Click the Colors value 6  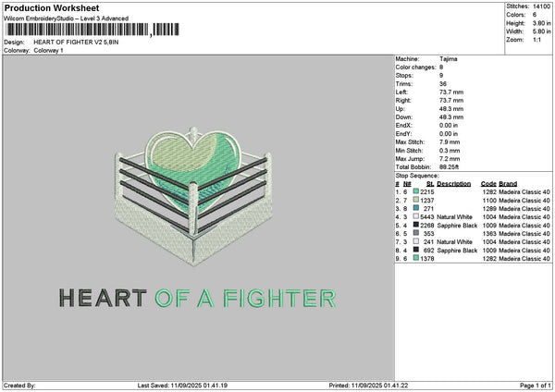pos(535,15)
